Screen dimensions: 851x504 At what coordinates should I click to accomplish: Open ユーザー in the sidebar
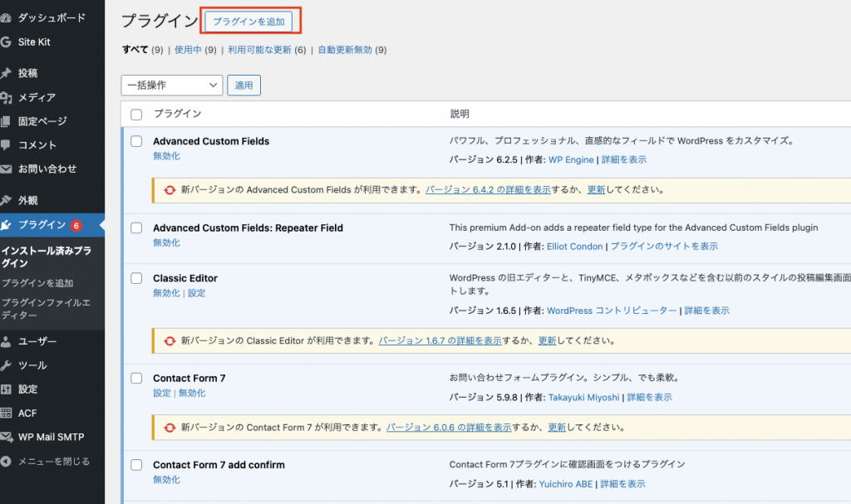point(37,341)
